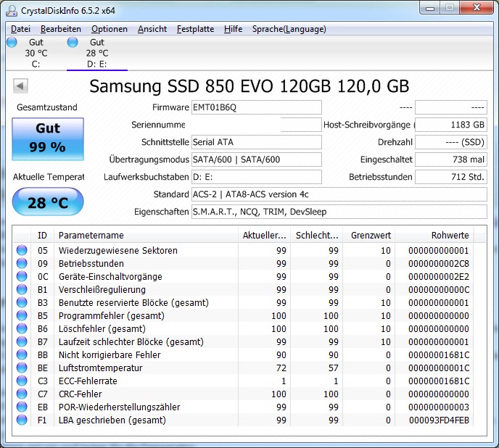
Task: Open the Festplatte menu
Action: click(195, 29)
